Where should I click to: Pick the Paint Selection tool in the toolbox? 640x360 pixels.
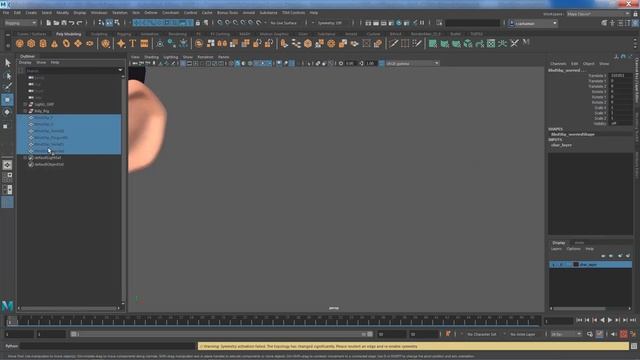click(x=7, y=87)
